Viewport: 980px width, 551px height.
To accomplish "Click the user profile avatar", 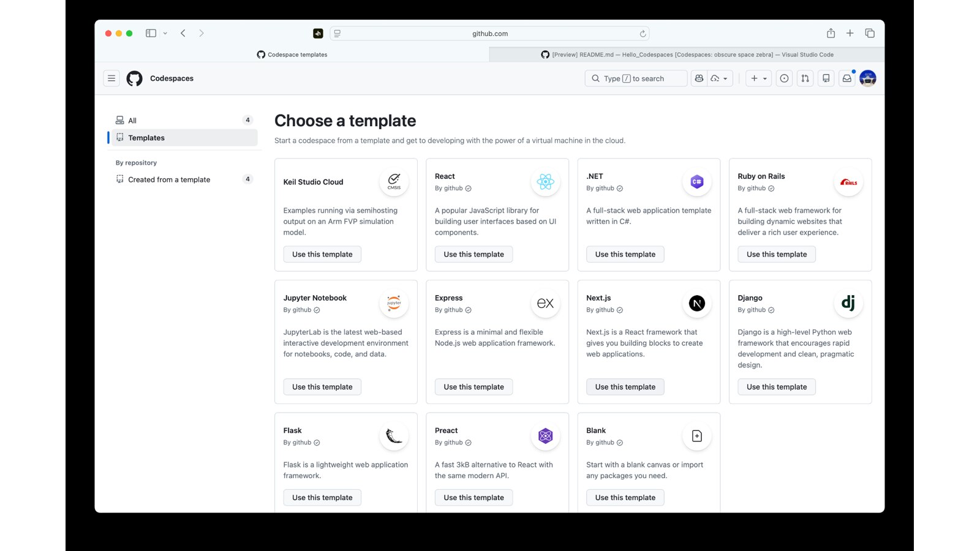I will (867, 78).
